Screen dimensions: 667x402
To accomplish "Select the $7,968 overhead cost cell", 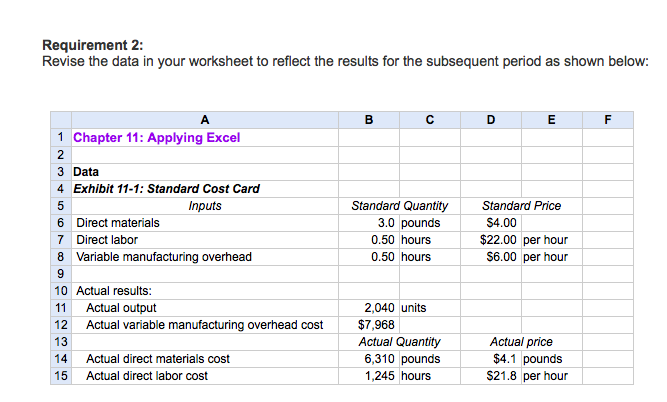I will (369, 325).
